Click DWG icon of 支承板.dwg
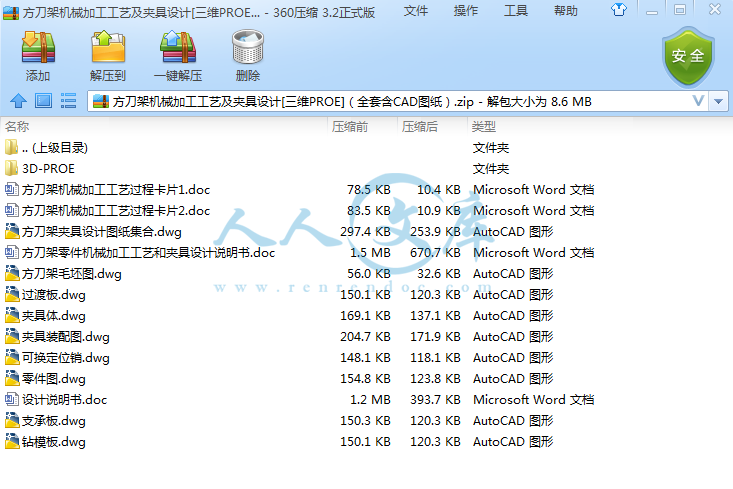This screenshot has height=489, width=733. click(12, 420)
